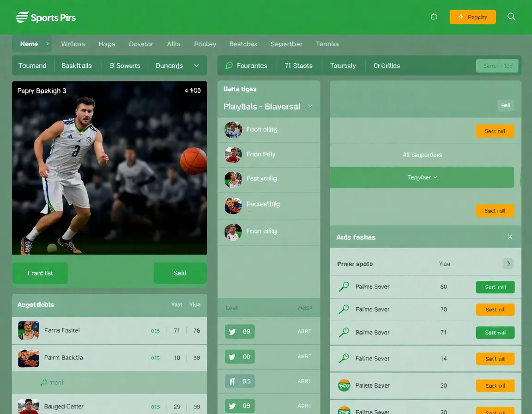
Task: Click the Facebook icon showing 0.5
Action: [233, 381]
